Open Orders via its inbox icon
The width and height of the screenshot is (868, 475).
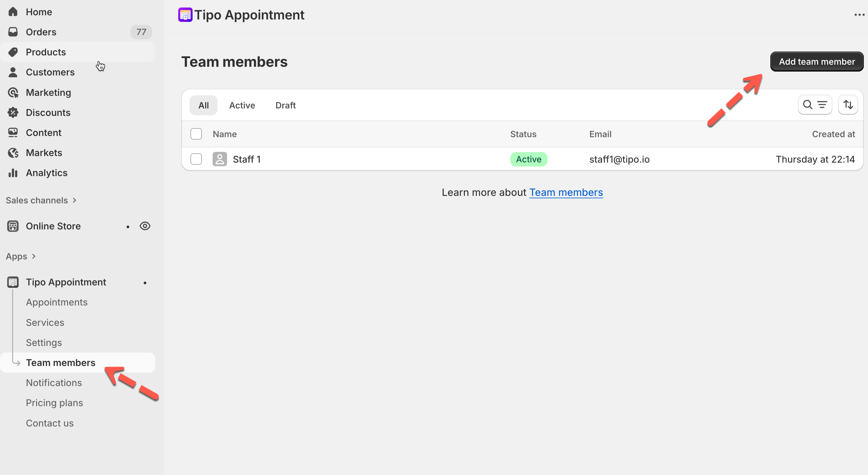[x=13, y=32]
